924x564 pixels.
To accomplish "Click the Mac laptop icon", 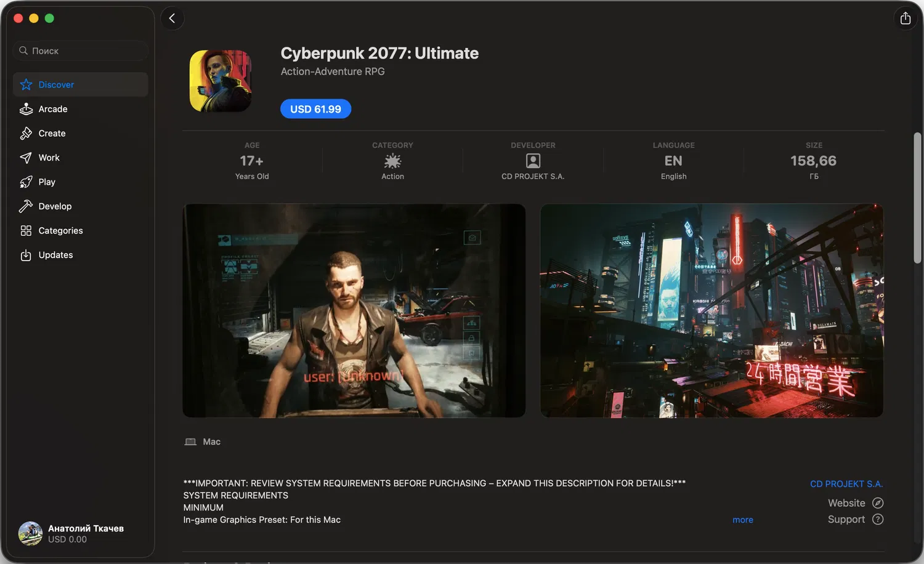I will pyautogui.click(x=190, y=442).
